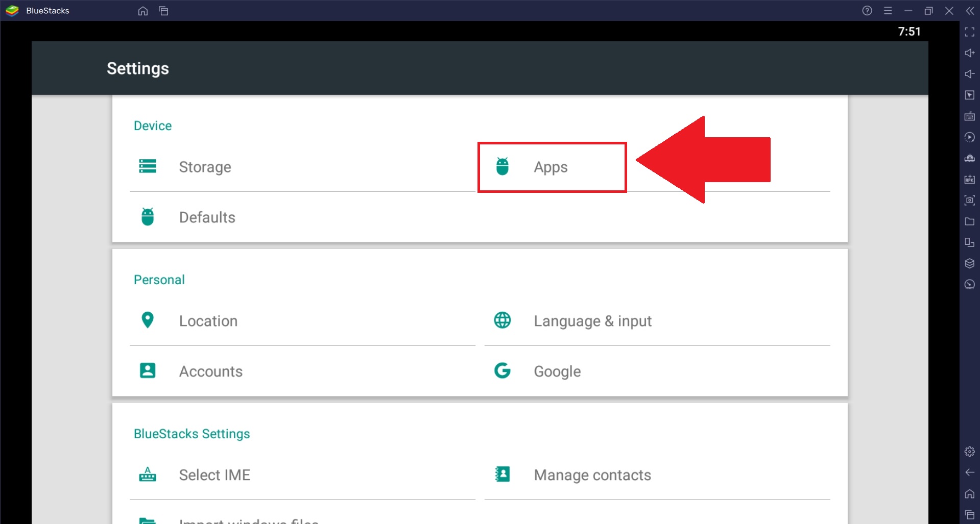Open Language & input settings
Screen dimensions: 980x524
tap(657, 321)
